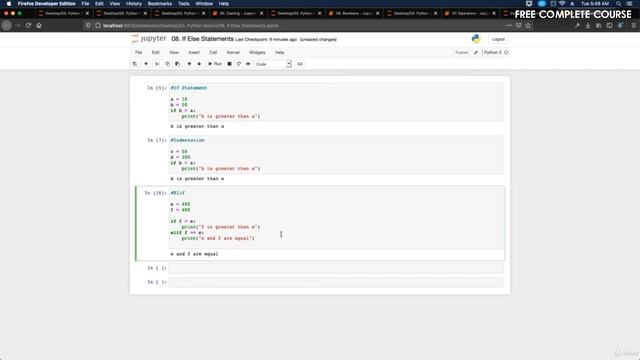Open the Jupyter Edit menu
This screenshot has height=360, width=640.
click(156, 53)
